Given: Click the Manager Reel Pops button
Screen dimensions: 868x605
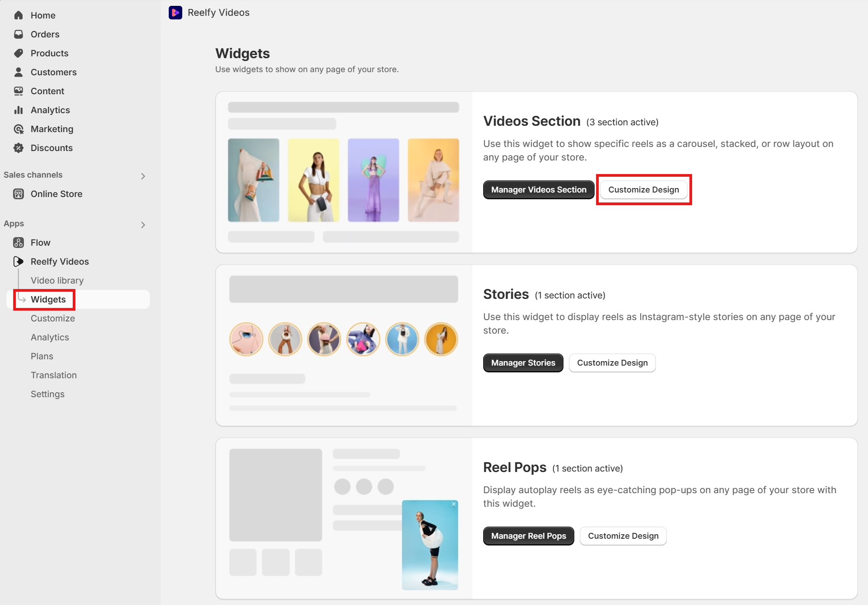Looking at the screenshot, I should tap(528, 536).
